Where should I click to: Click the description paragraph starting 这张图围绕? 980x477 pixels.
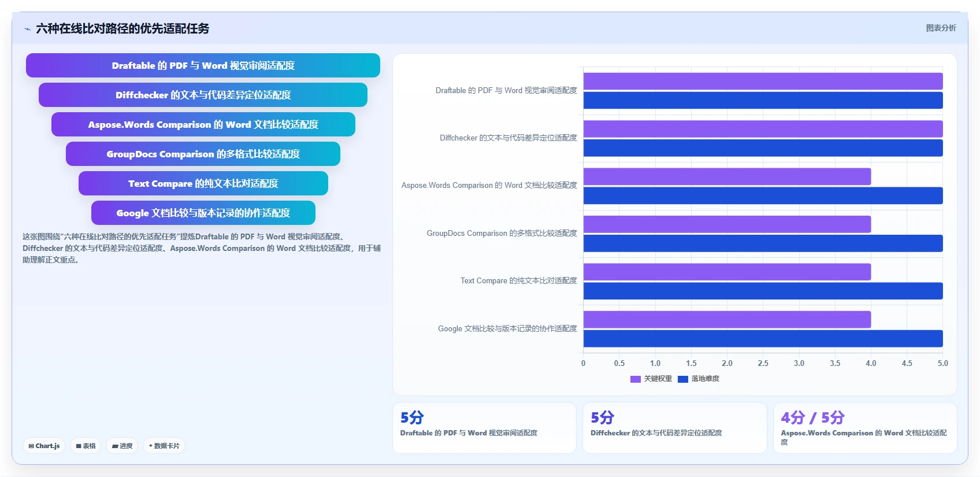[x=202, y=248]
